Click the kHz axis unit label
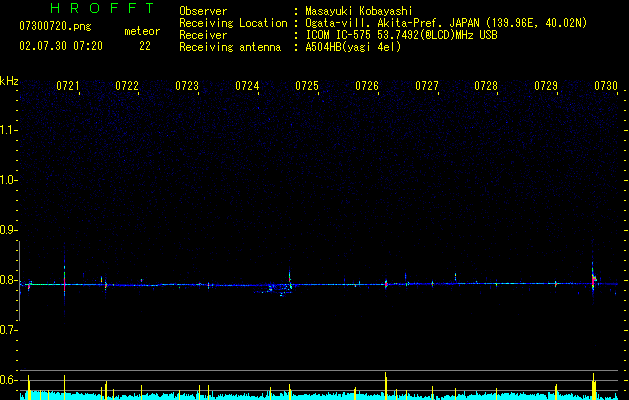 tap(9, 81)
